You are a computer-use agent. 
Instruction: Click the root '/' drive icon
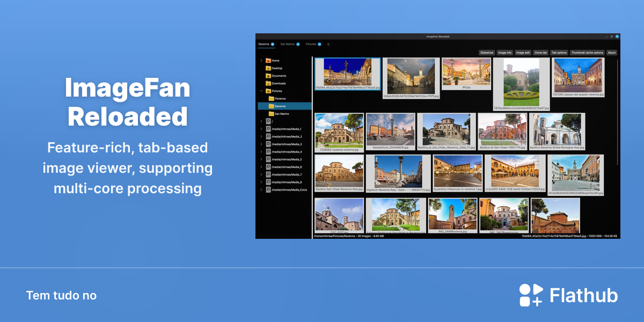[268, 121]
